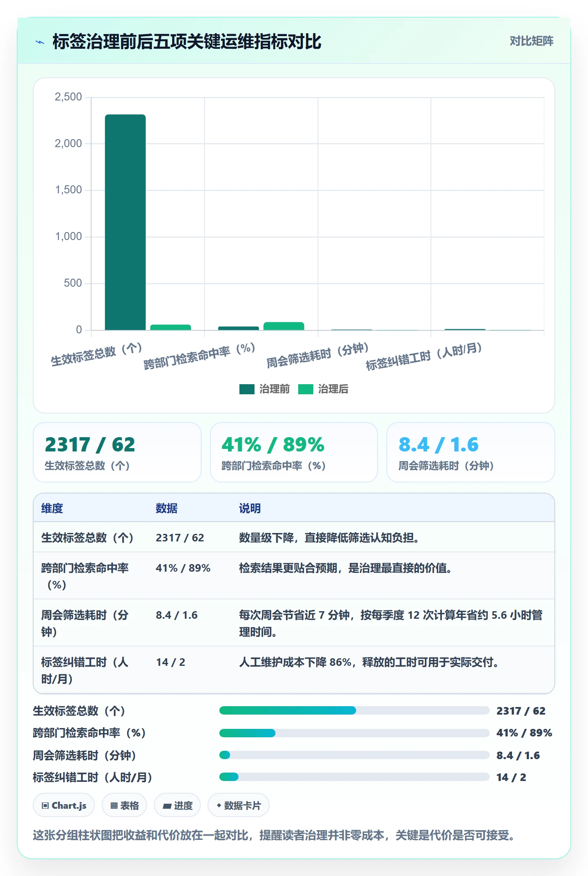Viewport: 588px width, 876px height.
Task: Click the 14 / 2 value in the table
Action: (x=171, y=662)
